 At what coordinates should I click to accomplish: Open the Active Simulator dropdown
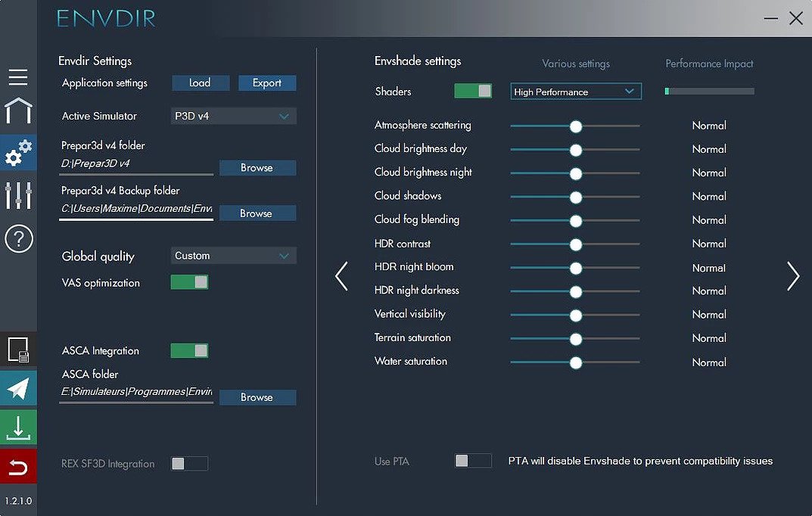click(x=232, y=117)
